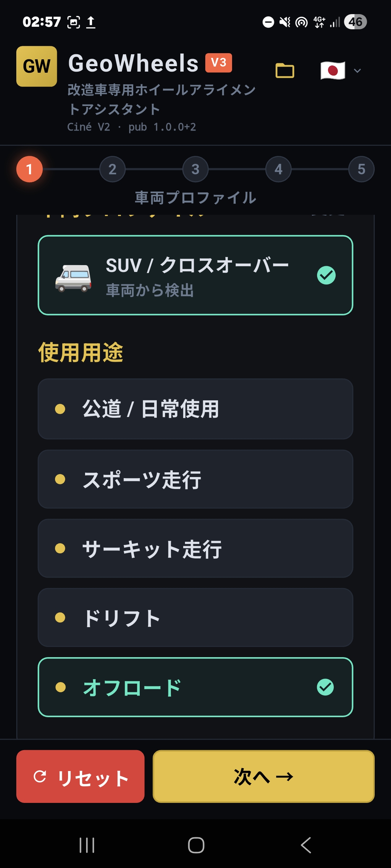The height and width of the screenshot is (868, 391).
Task: Select サーキット走行 option
Action: pyautogui.click(x=195, y=548)
